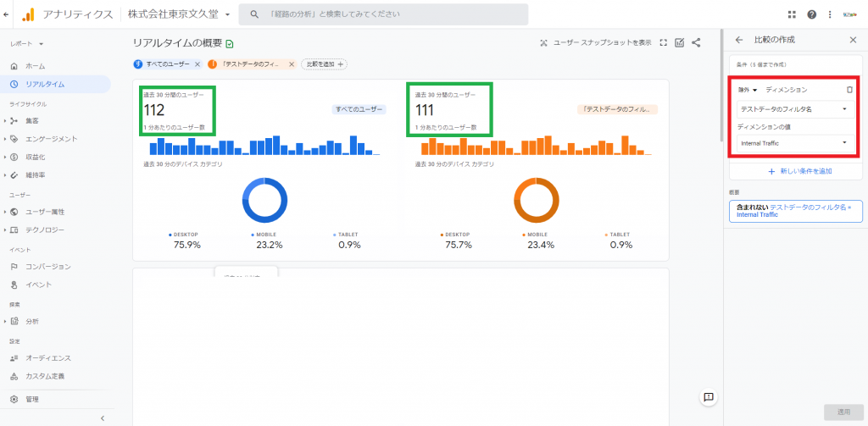Open the Google apps grid icon
Screen dimensions: 868x426
point(792,14)
